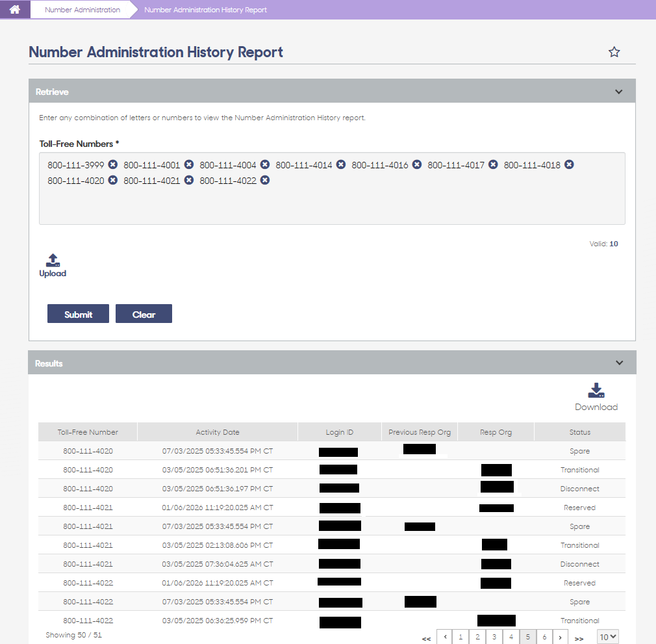Viewport: 656px width, 644px height.
Task: Remove number 800-111-4020 from the list
Action: 113,180
